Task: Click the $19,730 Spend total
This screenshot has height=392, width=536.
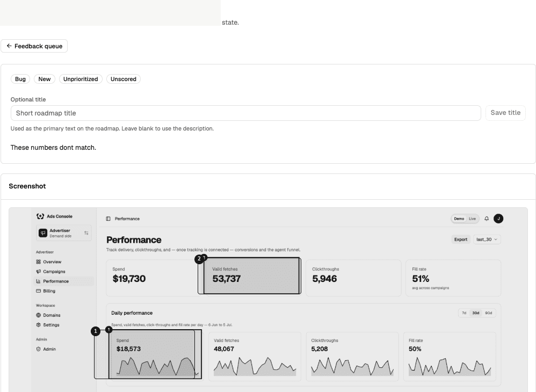Action: (129, 279)
